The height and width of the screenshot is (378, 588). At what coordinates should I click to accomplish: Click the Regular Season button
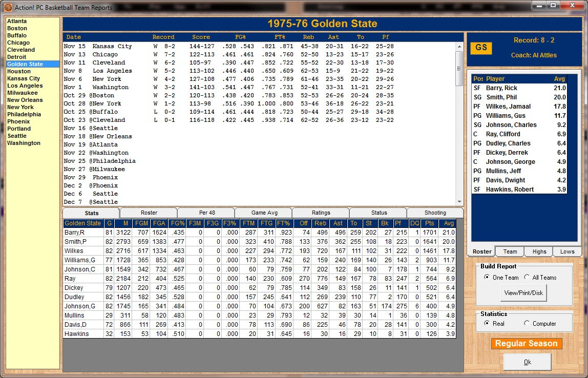tap(526, 344)
